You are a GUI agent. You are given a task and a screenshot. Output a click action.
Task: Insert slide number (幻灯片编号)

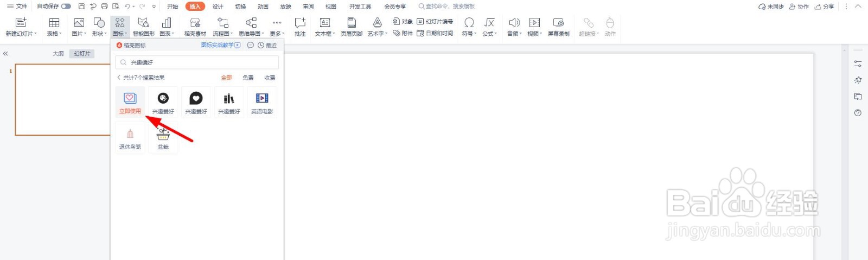[x=435, y=21]
